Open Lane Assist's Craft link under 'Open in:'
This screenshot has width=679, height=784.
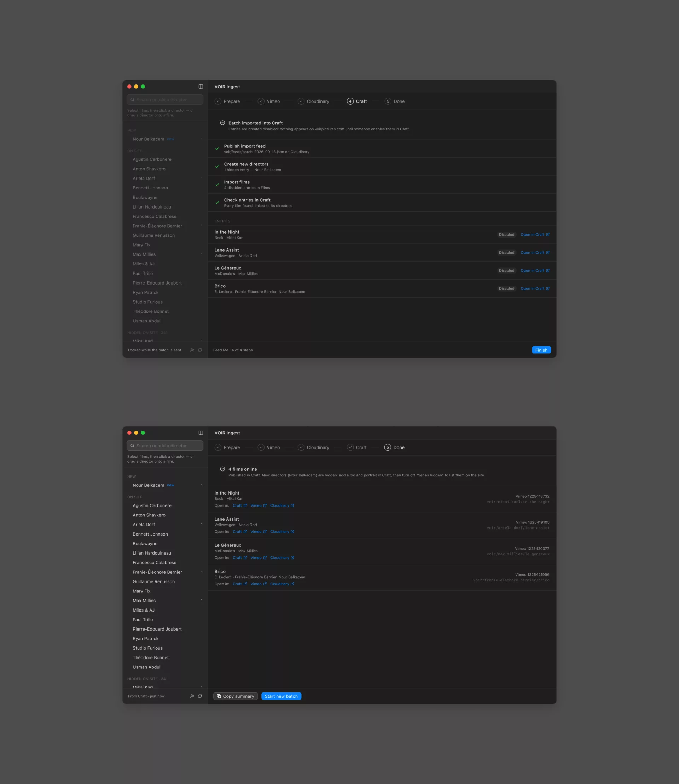click(240, 532)
